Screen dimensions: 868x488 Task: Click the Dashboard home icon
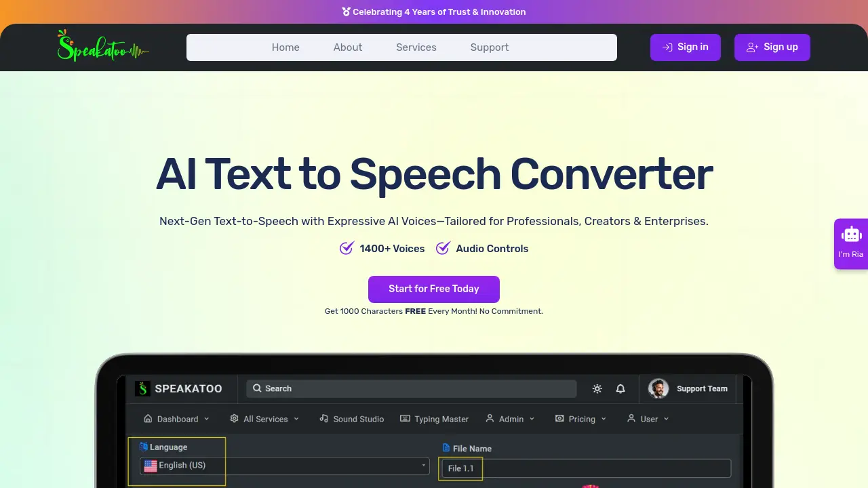pos(147,419)
